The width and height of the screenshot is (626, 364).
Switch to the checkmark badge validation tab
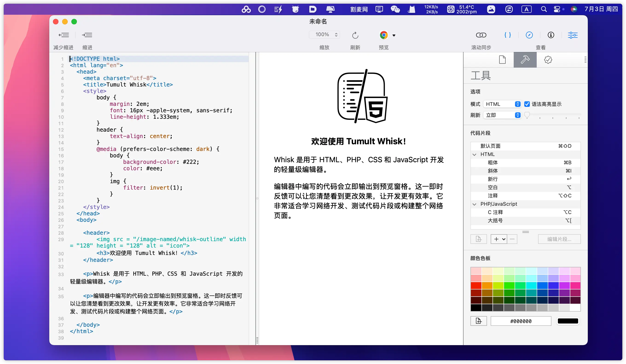pos(548,60)
